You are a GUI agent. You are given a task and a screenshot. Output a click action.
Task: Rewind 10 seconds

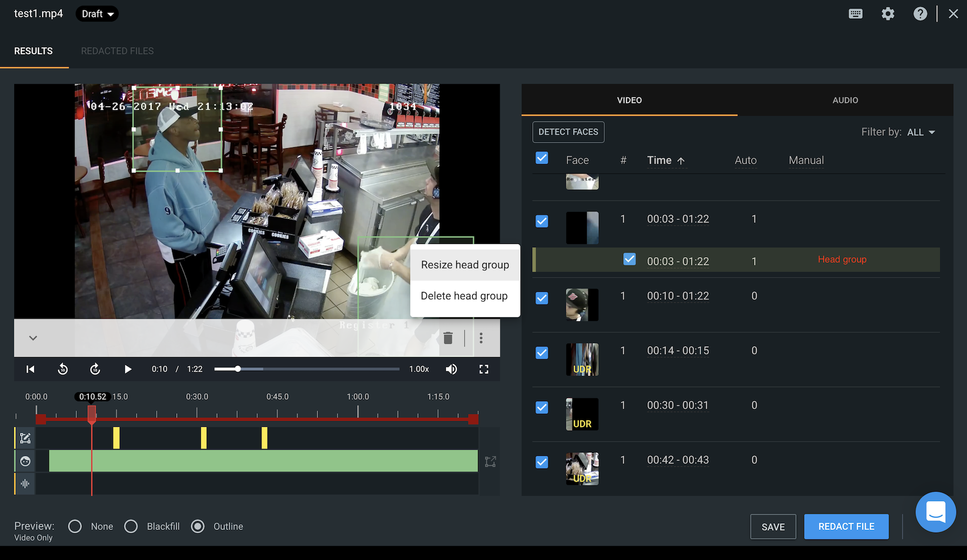pyautogui.click(x=63, y=369)
